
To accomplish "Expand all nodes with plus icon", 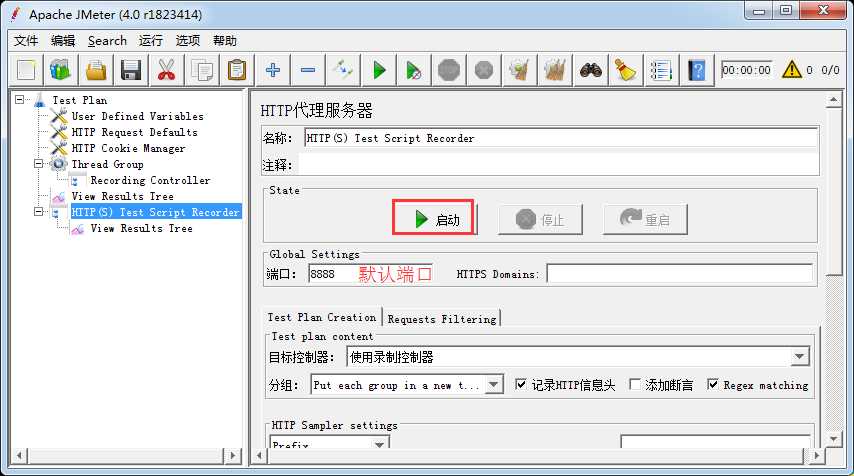I will [273, 70].
